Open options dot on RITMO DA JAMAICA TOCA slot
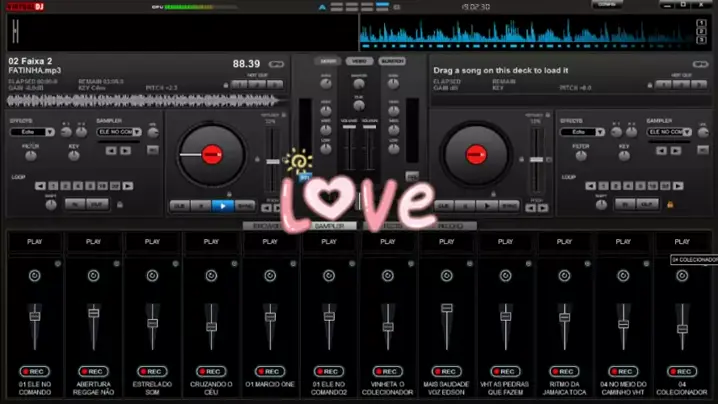This screenshot has width=718, height=404. [x=587, y=264]
